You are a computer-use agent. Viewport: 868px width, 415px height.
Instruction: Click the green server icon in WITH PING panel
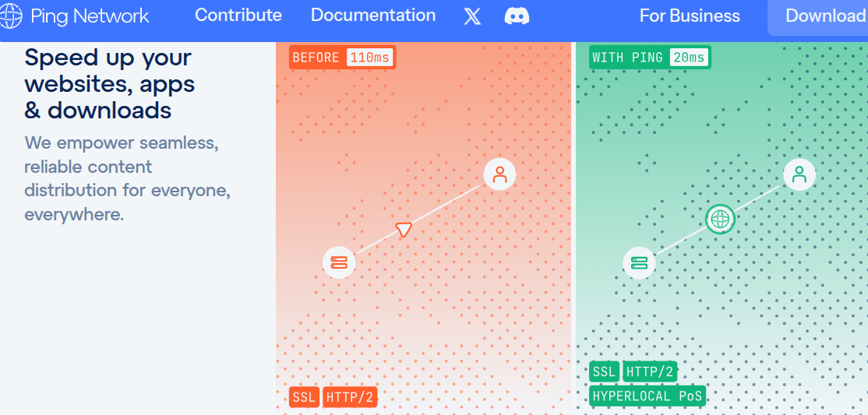(x=640, y=262)
